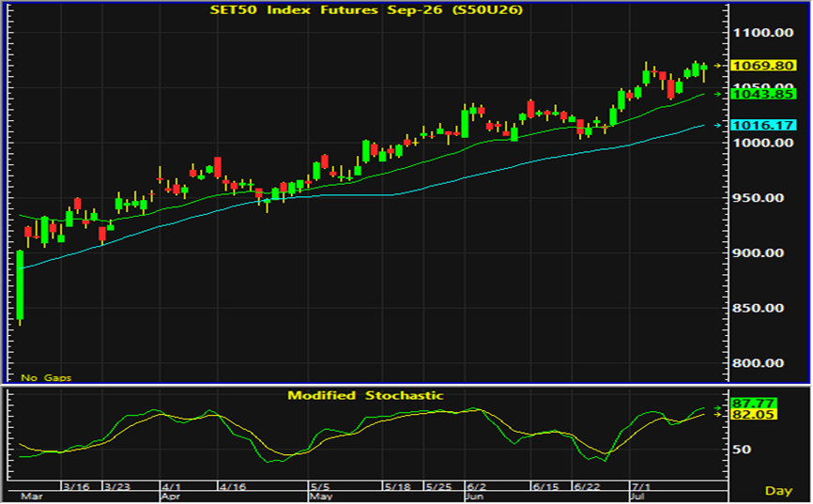Click the 7/1 date marker

pos(641,487)
